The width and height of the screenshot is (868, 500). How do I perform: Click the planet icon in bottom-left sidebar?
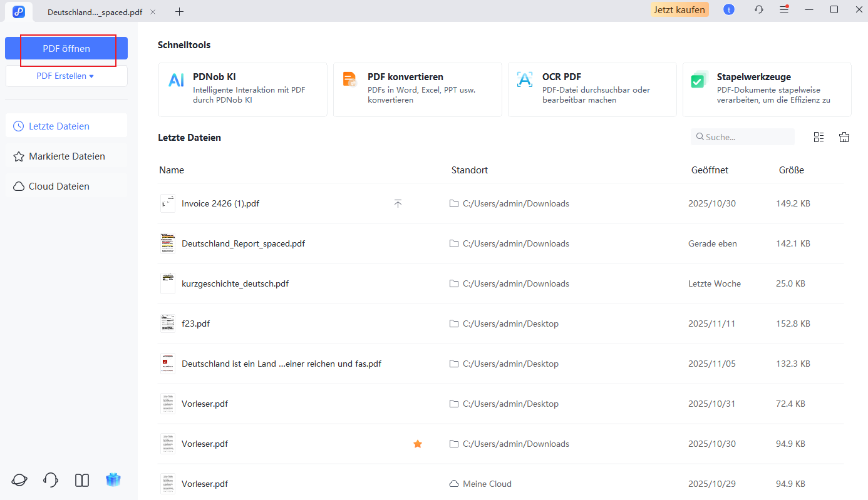pyautogui.click(x=19, y=480)
